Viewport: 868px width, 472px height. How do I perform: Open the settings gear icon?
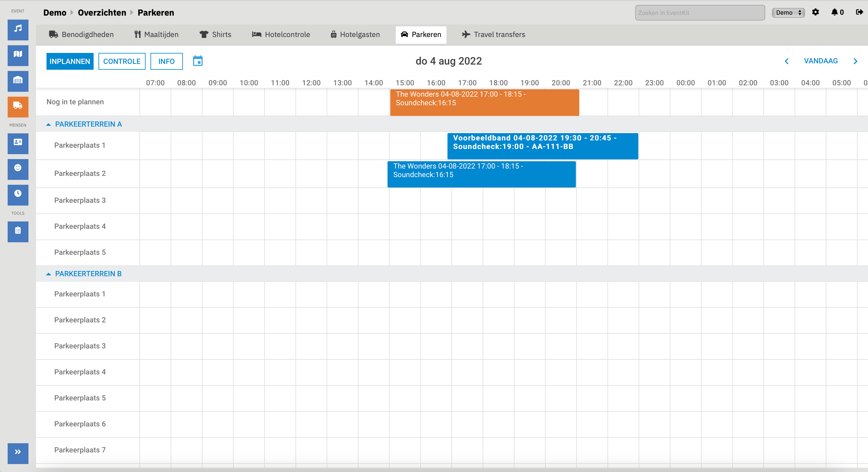pyautogui.click(x=815, y=13)
